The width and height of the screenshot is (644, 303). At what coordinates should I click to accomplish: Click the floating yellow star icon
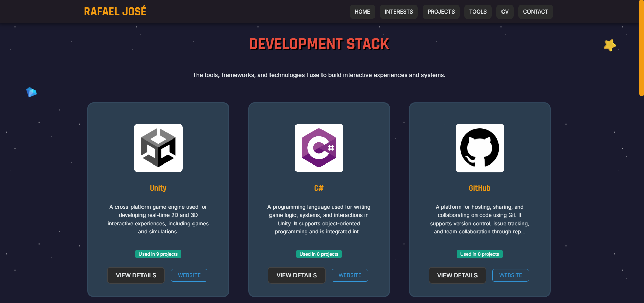[610, 45]
